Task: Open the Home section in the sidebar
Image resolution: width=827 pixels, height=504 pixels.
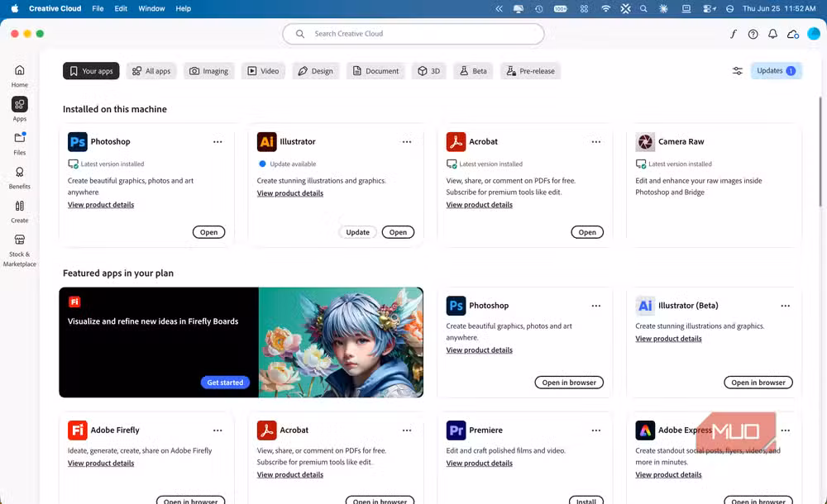Action: point(20,75)
